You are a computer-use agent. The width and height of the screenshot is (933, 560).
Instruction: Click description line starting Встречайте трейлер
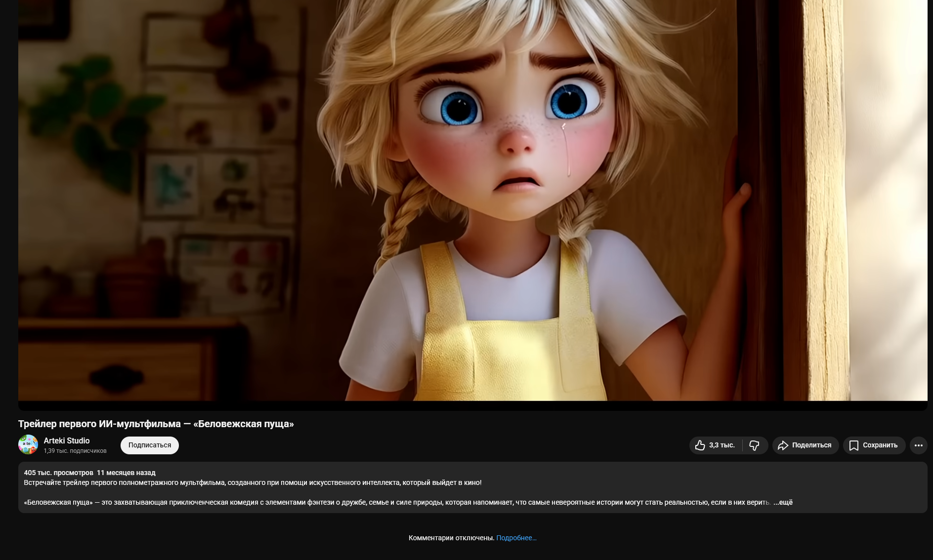253,482
